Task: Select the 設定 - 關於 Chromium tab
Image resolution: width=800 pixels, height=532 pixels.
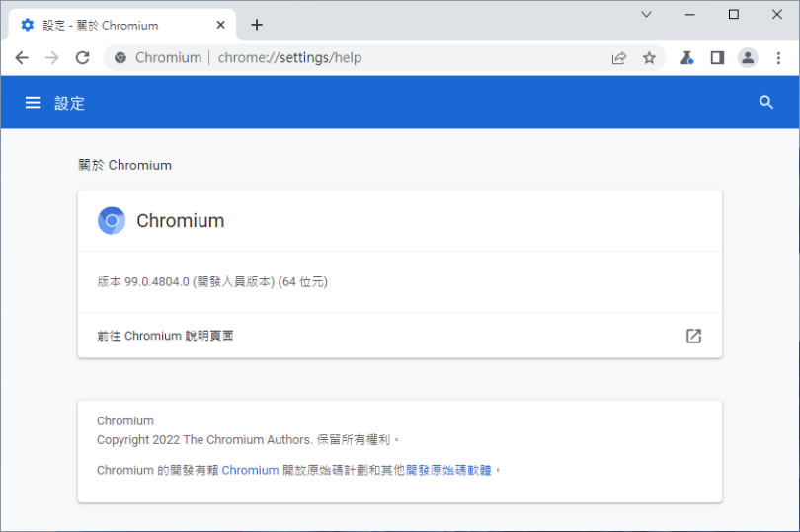Action: [x=122, y=25]
